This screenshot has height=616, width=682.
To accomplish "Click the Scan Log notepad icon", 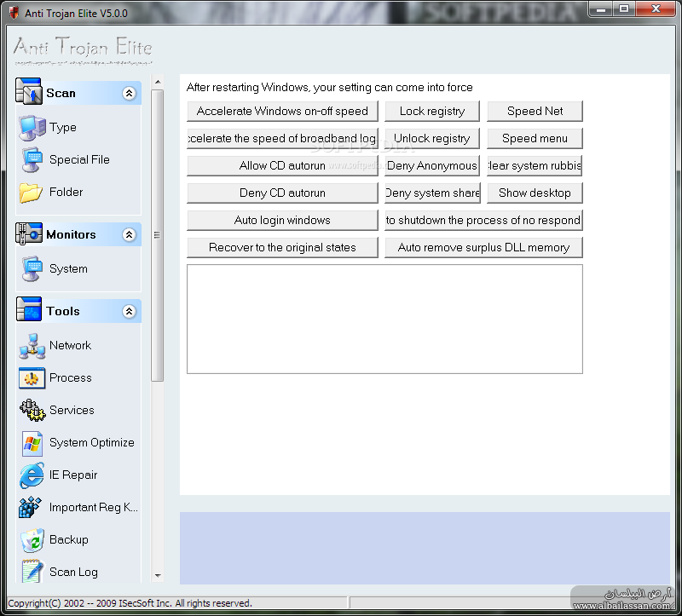I will 32,571.
